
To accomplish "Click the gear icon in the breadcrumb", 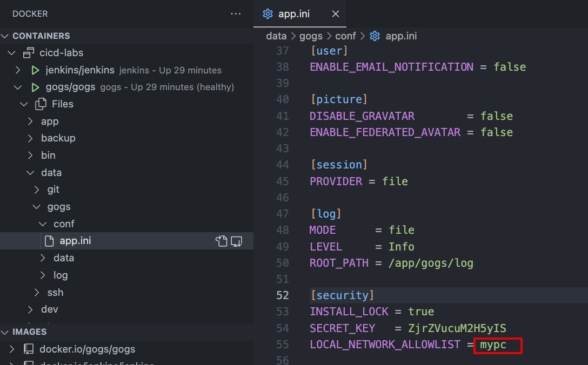I will [375, 36].
